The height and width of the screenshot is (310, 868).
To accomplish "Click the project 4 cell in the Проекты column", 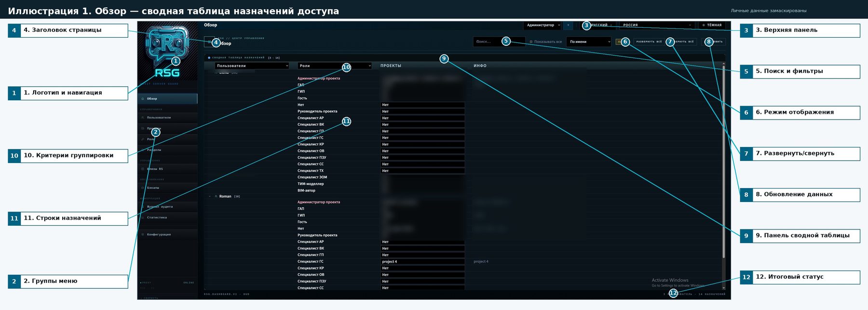I will coord(422,262).
